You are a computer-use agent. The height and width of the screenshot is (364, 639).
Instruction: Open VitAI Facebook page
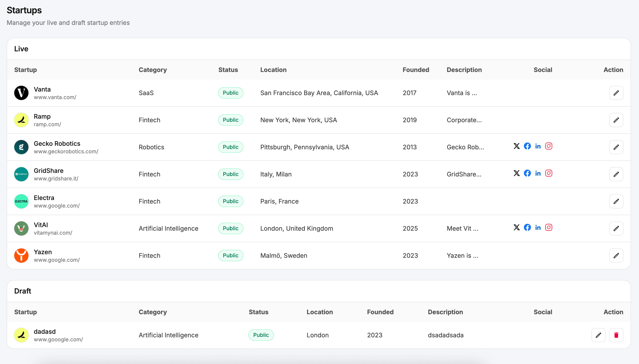527,227
